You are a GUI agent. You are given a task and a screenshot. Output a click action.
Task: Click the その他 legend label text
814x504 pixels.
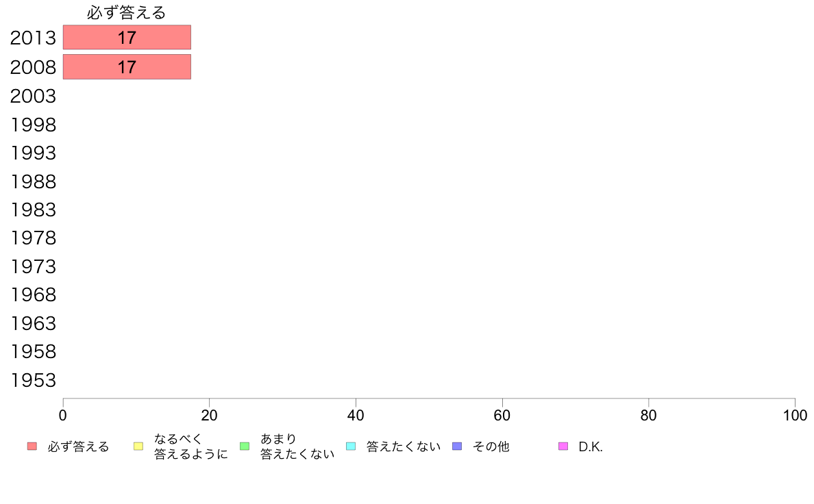491,446
